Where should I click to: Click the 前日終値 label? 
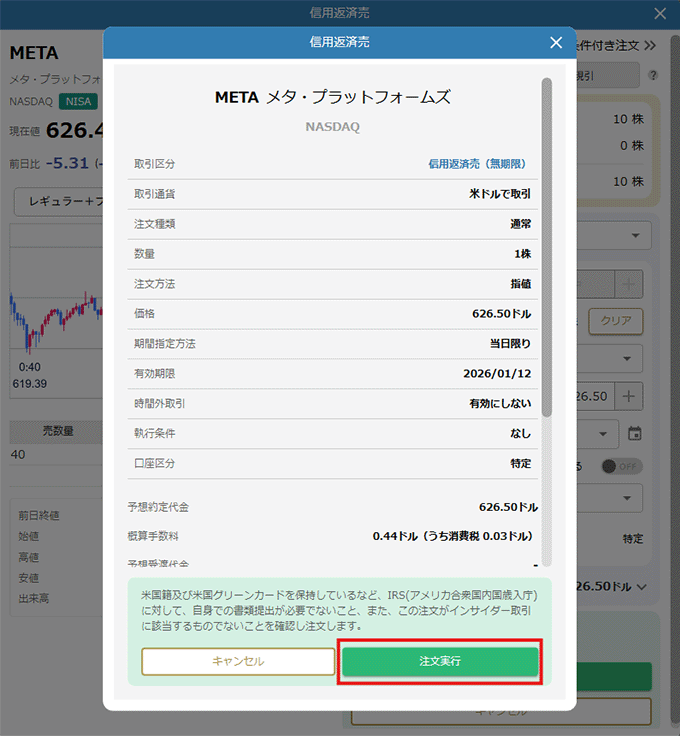pos(38,515)
